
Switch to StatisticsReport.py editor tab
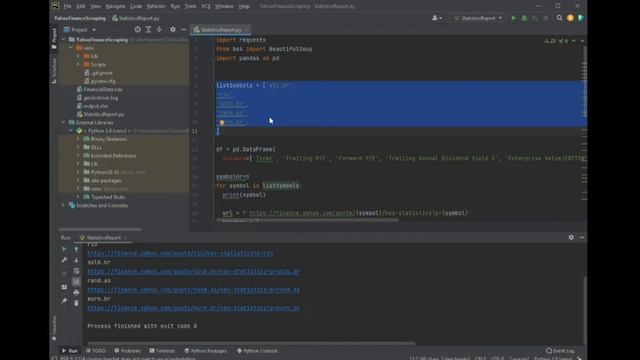(220, 29)
